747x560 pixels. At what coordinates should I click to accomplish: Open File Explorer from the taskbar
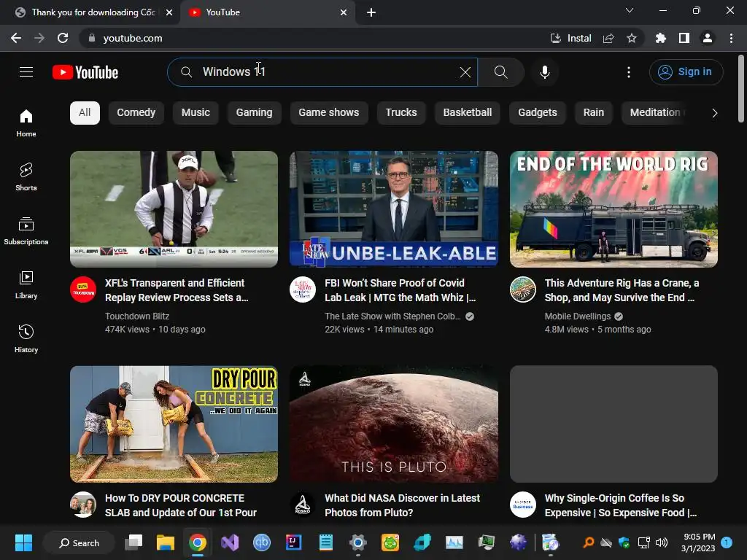[166, 542]
